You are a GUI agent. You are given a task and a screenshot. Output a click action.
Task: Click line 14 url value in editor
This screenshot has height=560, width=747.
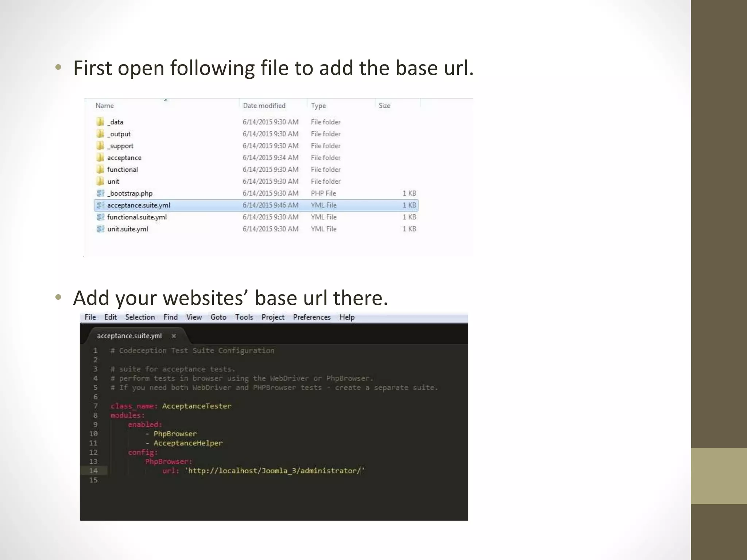[274, 471]
